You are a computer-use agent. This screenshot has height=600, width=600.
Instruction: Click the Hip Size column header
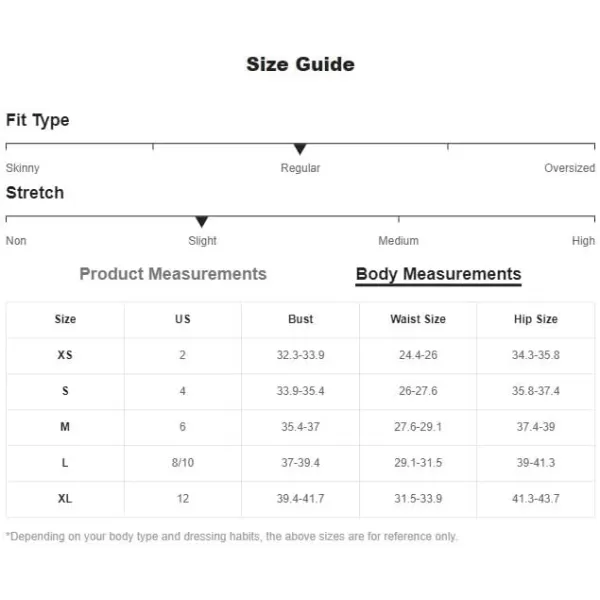pos(536,319)
